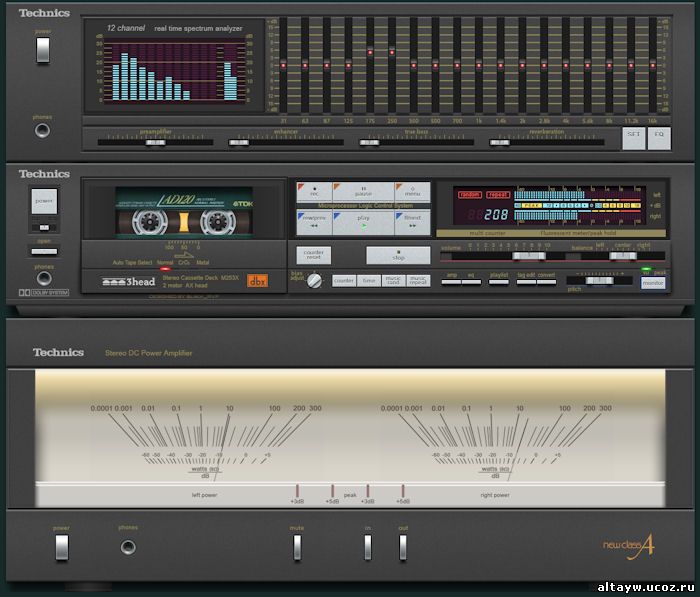Viewport: 700px width, 597px height.
Task: Click the right power VU meter
Action: pos(496,442)
